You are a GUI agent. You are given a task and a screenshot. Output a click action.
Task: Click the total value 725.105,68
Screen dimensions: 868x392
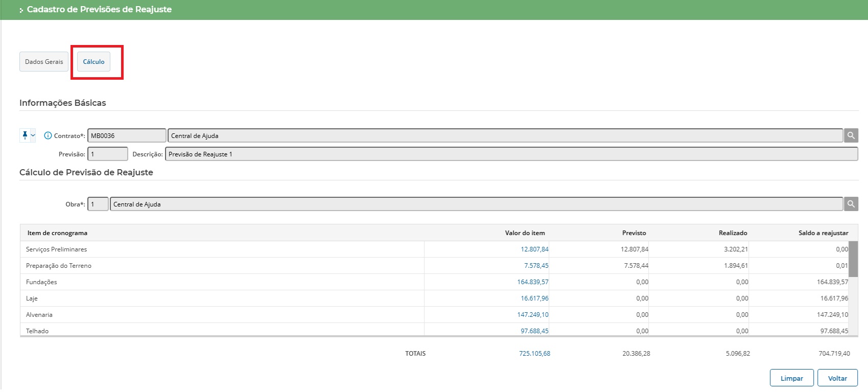tap(534, 354)
